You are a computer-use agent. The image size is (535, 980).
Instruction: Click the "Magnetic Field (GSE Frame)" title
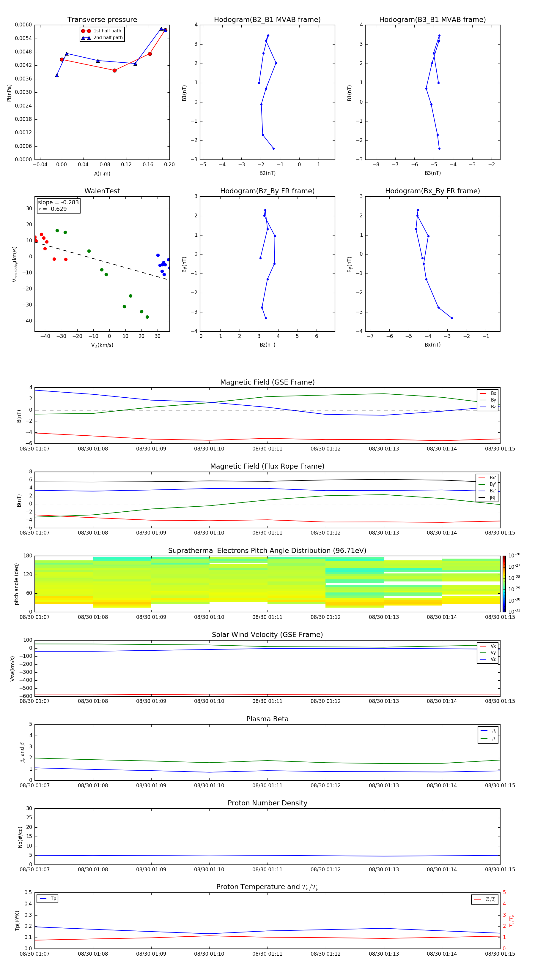[x=267, y=382]
